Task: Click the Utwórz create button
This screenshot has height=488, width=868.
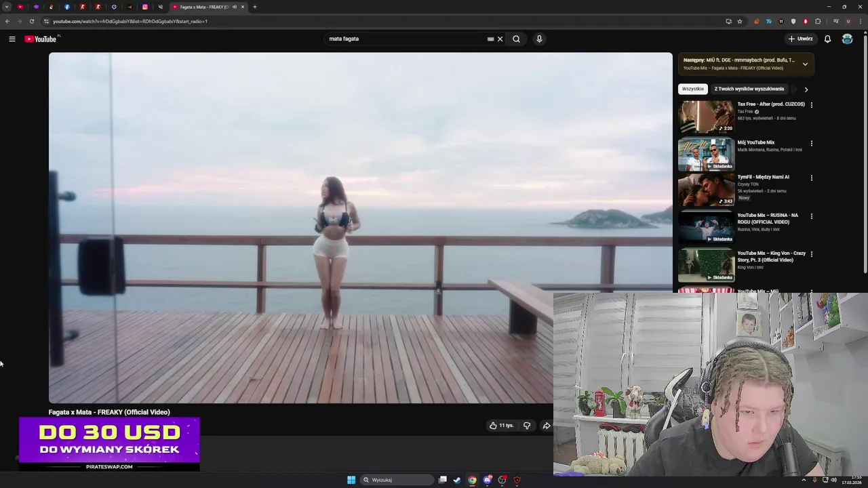Action: pos(801,39)
